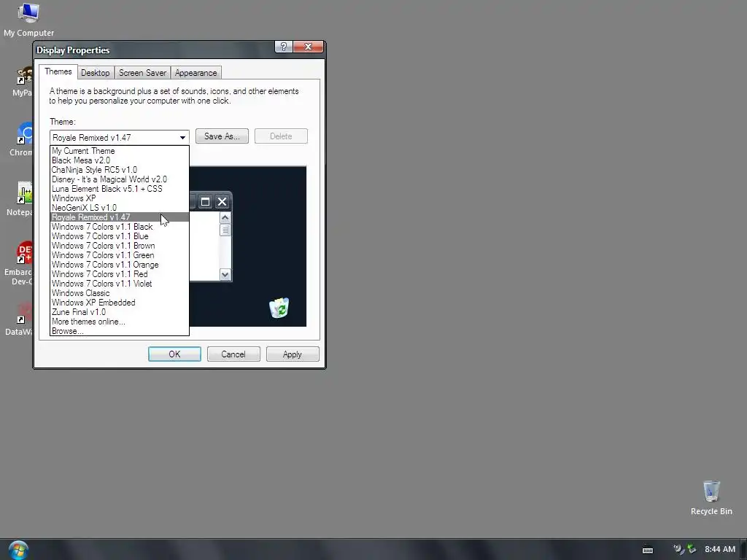Choose Black Mesa v2.0 theme

pyautogui.click(x=120, y=160)
